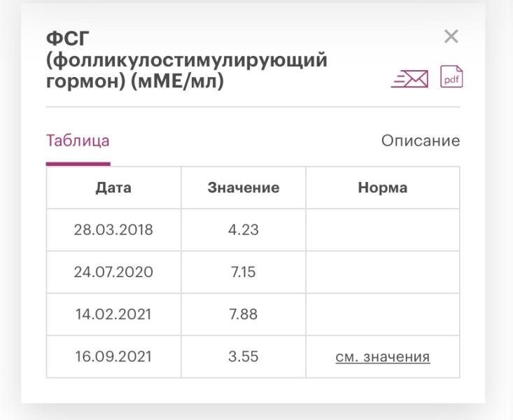Open the см. значения link
Image resolution: width=513 pixels, height=420 pixels.
point(383,356)
